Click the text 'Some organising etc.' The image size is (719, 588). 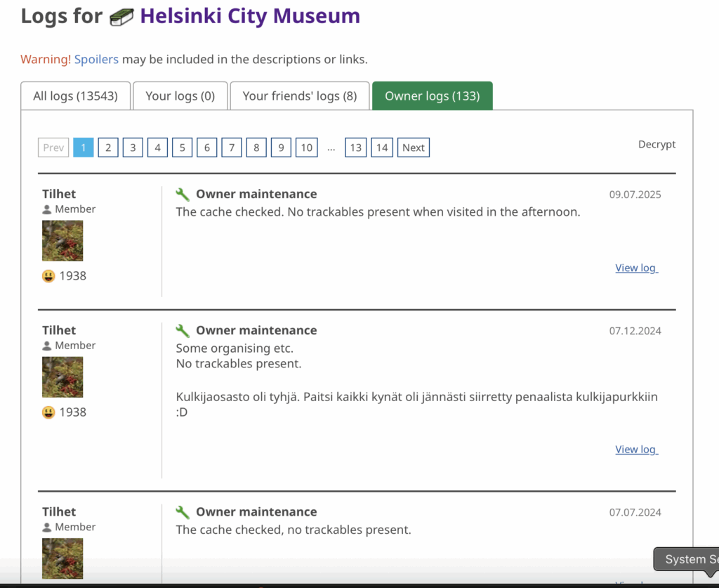click(x=235, y=348)
